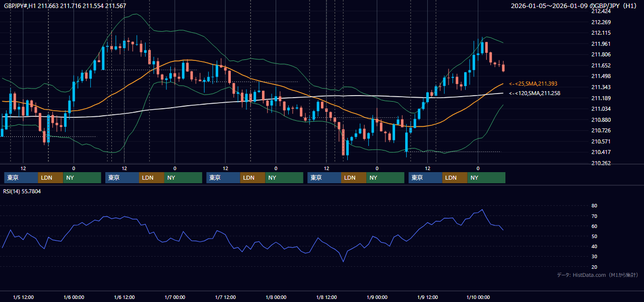644x302 pixels.
Task: Click the 1/10 00:00 date label
Action: click(x=478, y=297)
